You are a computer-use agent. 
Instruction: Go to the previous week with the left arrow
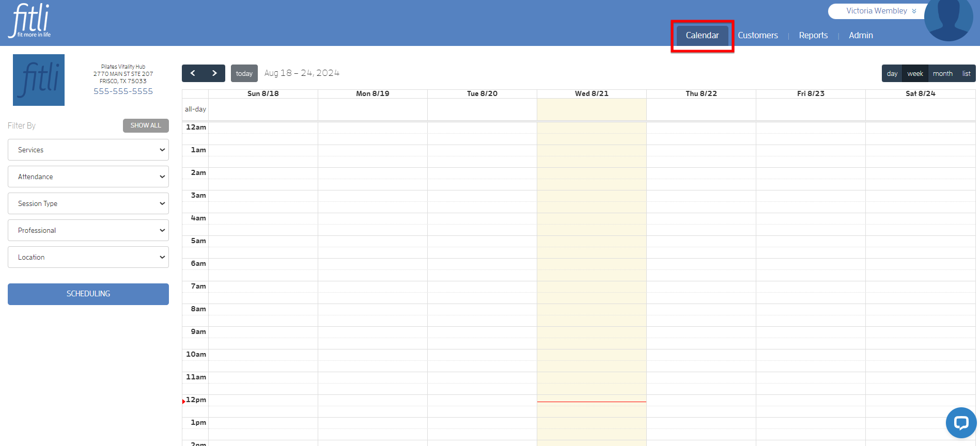193,73
